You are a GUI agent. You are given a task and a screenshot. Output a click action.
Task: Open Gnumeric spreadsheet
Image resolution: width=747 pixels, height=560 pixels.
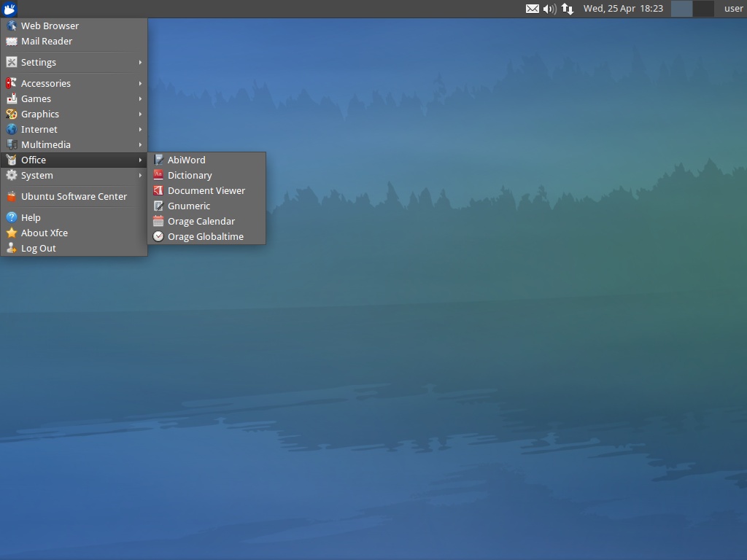point(188,206)
